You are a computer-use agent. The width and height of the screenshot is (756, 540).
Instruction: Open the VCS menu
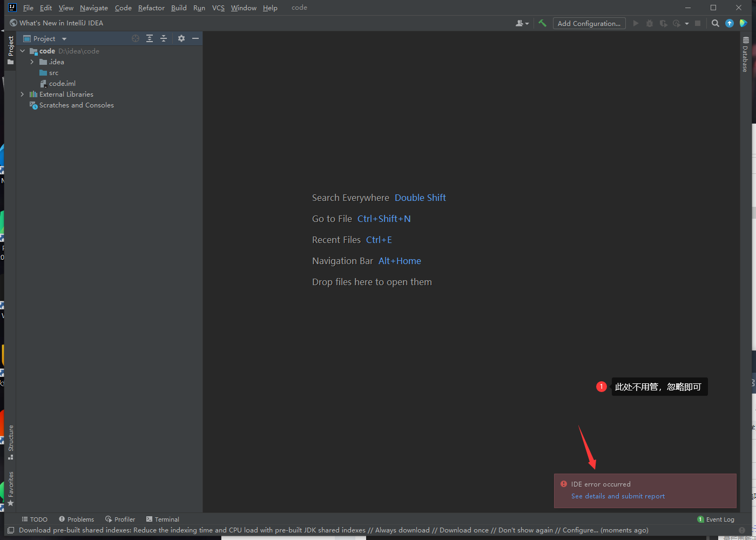(218, 8)
